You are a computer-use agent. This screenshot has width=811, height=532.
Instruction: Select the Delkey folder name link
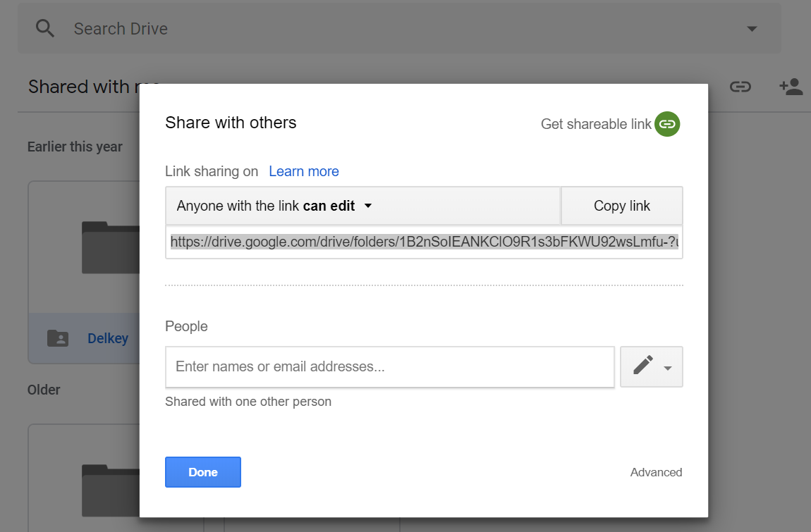pyautogui.click(x=108, y=338)
